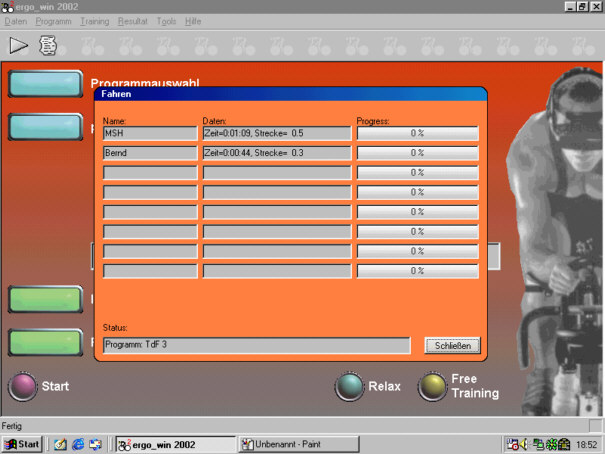This screenshot has height=454, width=605.
Task: Click the volume speaker tray icon
Action: click(522, 443)
